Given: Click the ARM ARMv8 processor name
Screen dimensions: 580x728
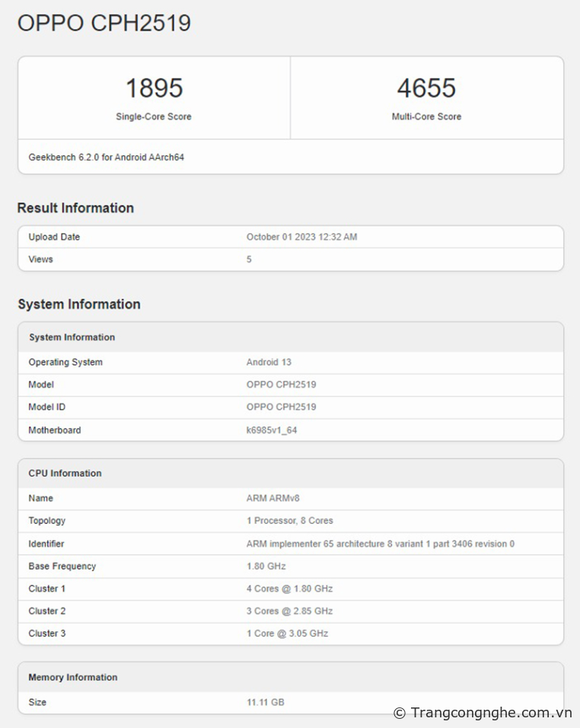Looking at the screenshot, I should [x=272, y=499].
